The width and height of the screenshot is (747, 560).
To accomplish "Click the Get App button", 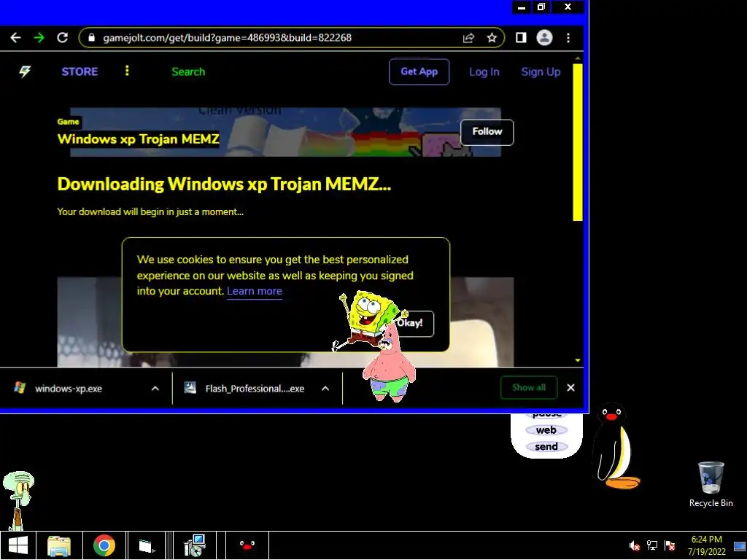I will tap(419, 72).
